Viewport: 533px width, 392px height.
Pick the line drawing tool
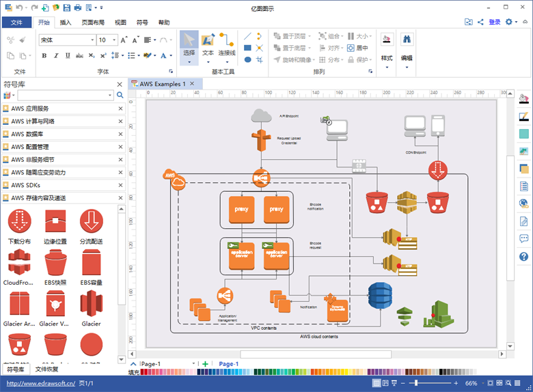(248, 36)
